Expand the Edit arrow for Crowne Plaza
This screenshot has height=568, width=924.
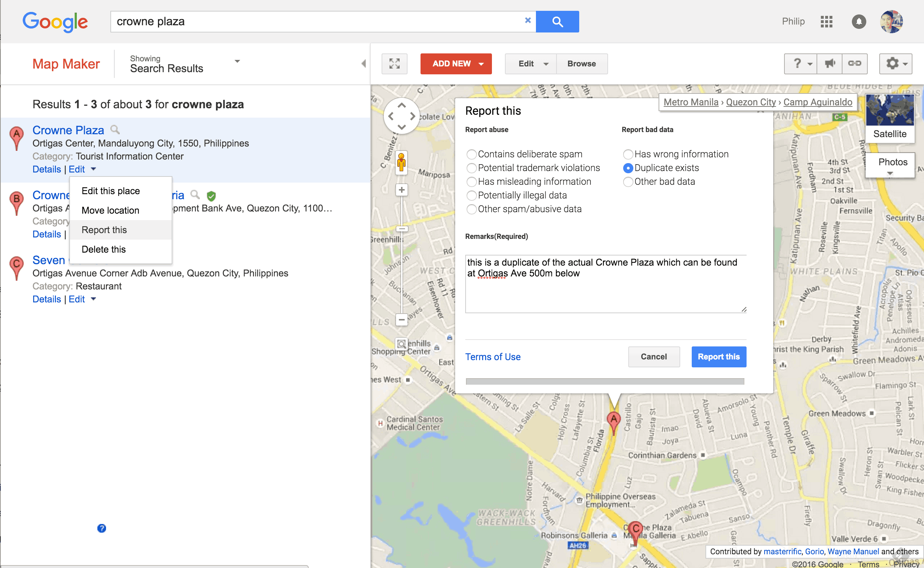coord(93,169)
